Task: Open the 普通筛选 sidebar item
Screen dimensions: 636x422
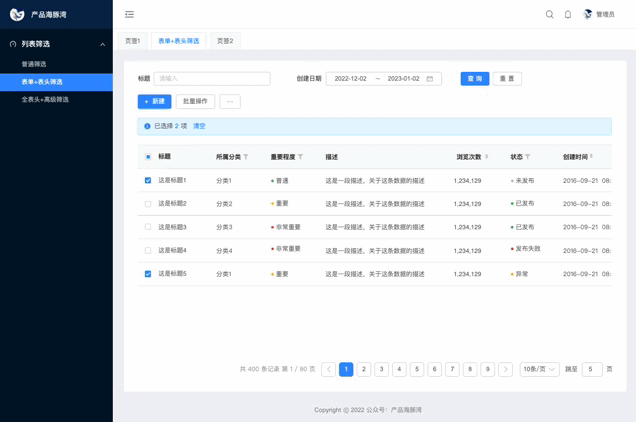Action: pyautogui.click(x=56, y=64)
